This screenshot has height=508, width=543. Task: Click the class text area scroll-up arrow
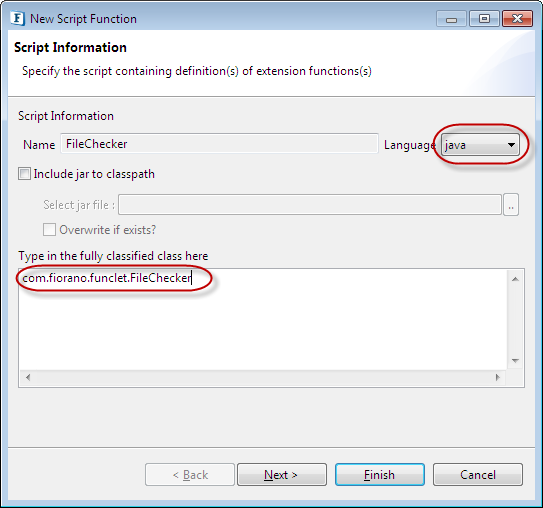515,279
